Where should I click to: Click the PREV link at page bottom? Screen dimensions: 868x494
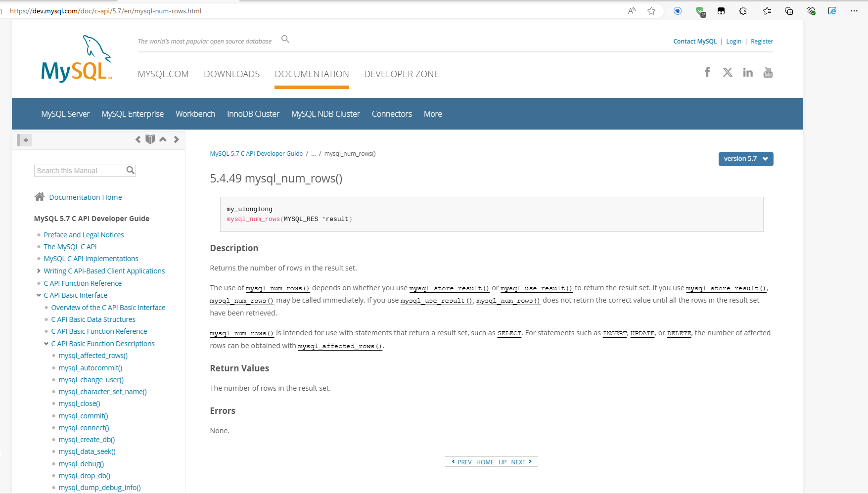(461, 462)
